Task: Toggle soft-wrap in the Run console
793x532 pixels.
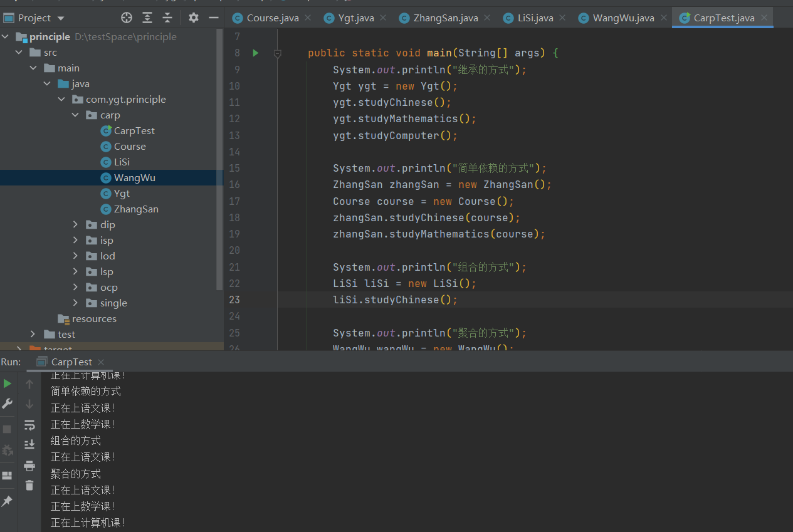Action: click(x=29, y=425)
